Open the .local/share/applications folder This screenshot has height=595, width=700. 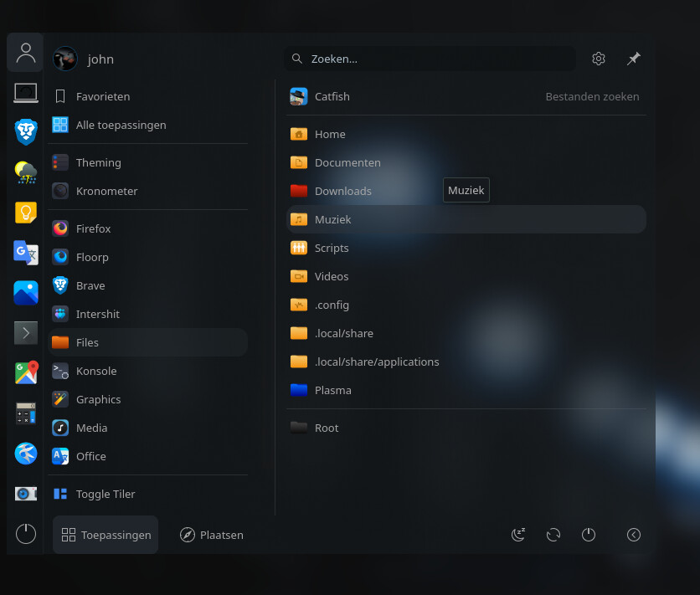pyautogui.click(x=466, y=362)
